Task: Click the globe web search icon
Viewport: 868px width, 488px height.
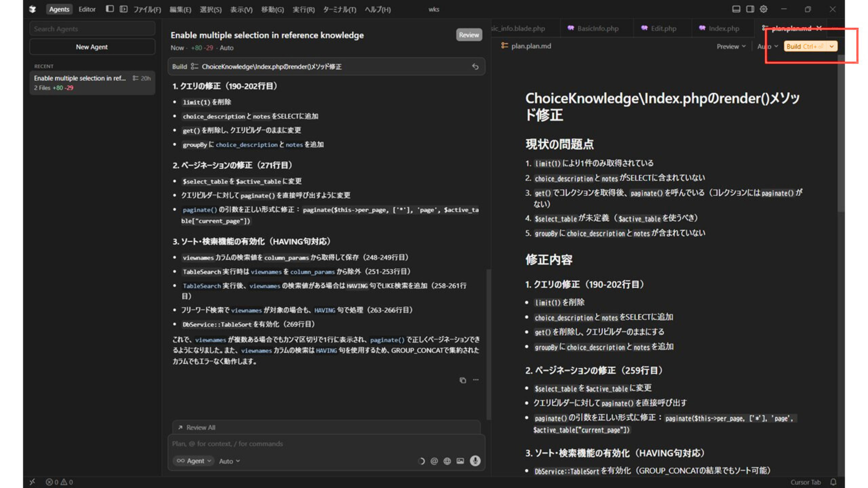Action: [x=447, y=461]
